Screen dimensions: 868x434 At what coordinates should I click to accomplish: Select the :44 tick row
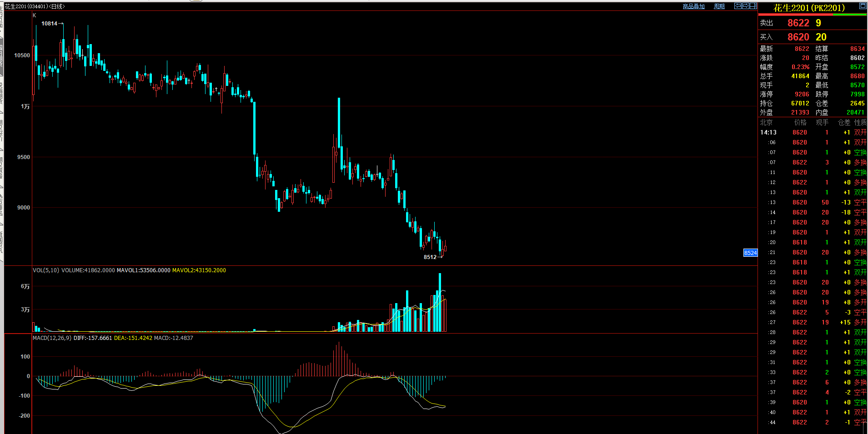[813, 422]
